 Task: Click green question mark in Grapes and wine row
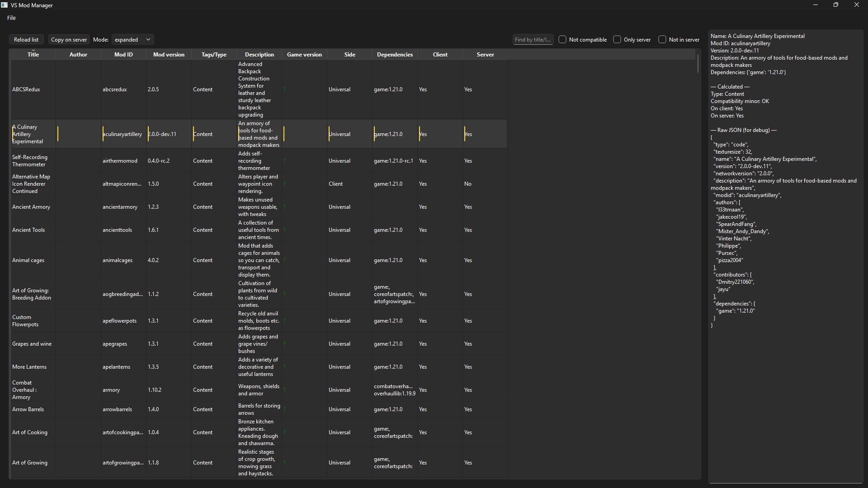click(285, 344)
